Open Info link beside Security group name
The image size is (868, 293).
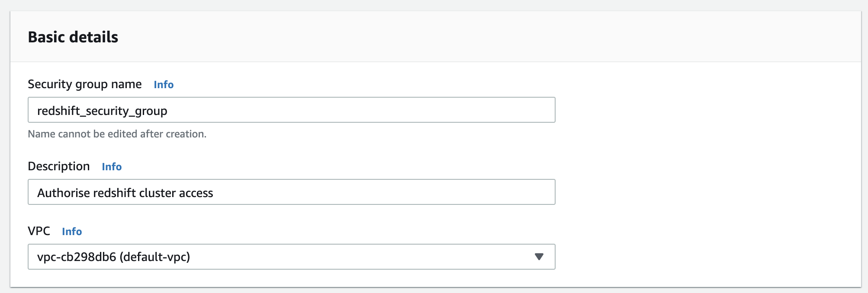pos(164,85)
